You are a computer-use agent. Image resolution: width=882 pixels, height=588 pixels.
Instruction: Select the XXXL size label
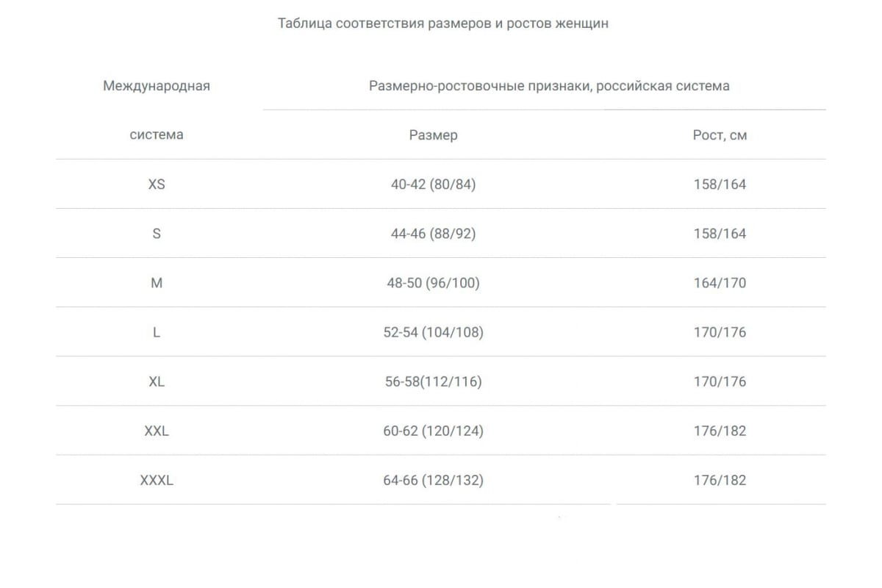157,480
